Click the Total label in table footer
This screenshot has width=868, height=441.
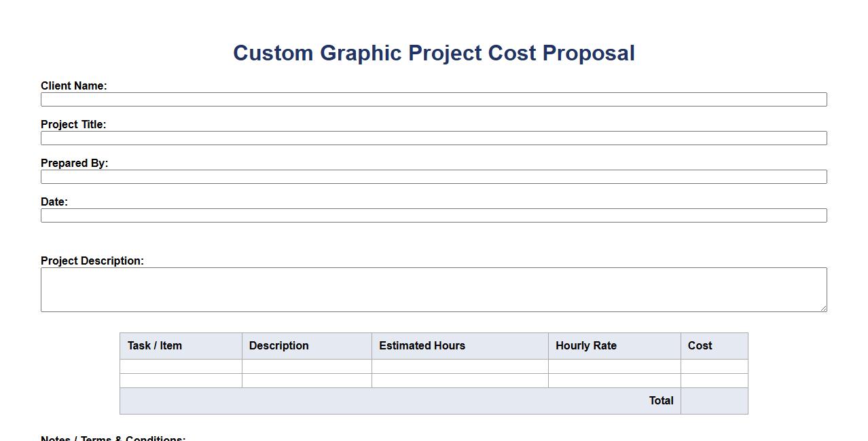661,401
